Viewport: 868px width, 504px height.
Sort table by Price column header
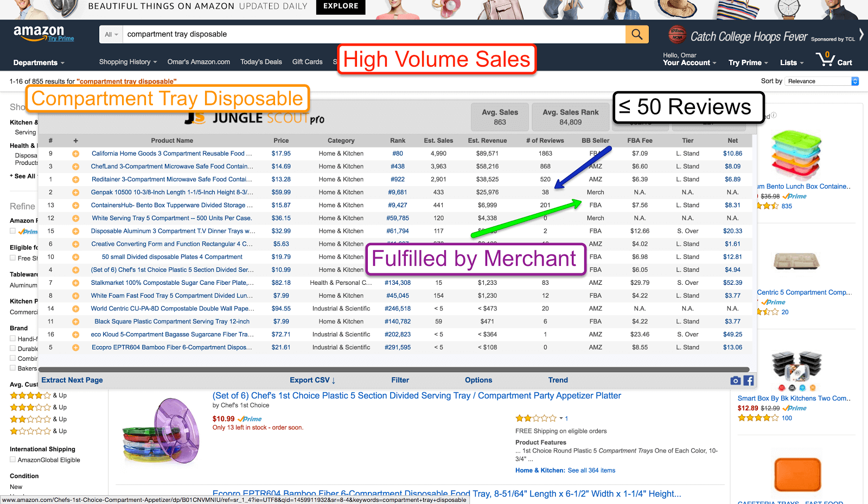coord(281,141)
